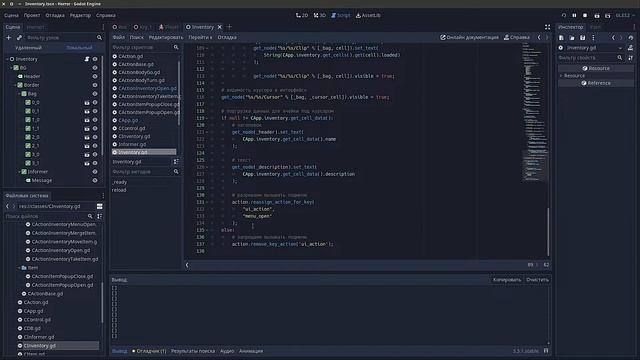The height and width of the screenshot is (360, 640).
Task: Expand the bottom panel with the corner icon
Action: 546,351
